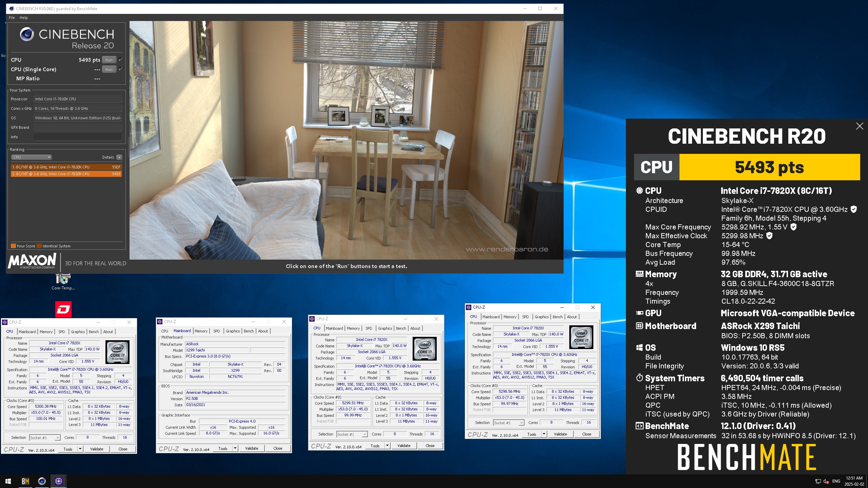Open the Ranking CPU dropdown in Cinebench

31,157
